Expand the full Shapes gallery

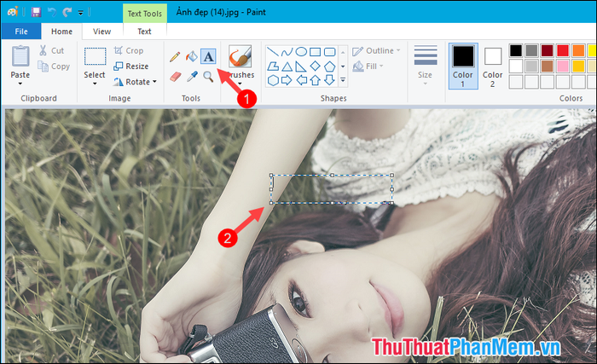click(343, 80)
